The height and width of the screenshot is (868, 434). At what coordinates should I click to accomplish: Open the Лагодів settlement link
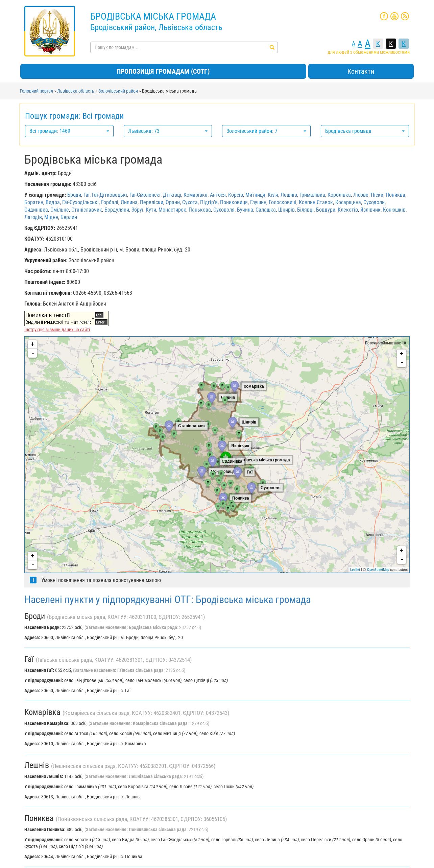click(x=33, y=217)
